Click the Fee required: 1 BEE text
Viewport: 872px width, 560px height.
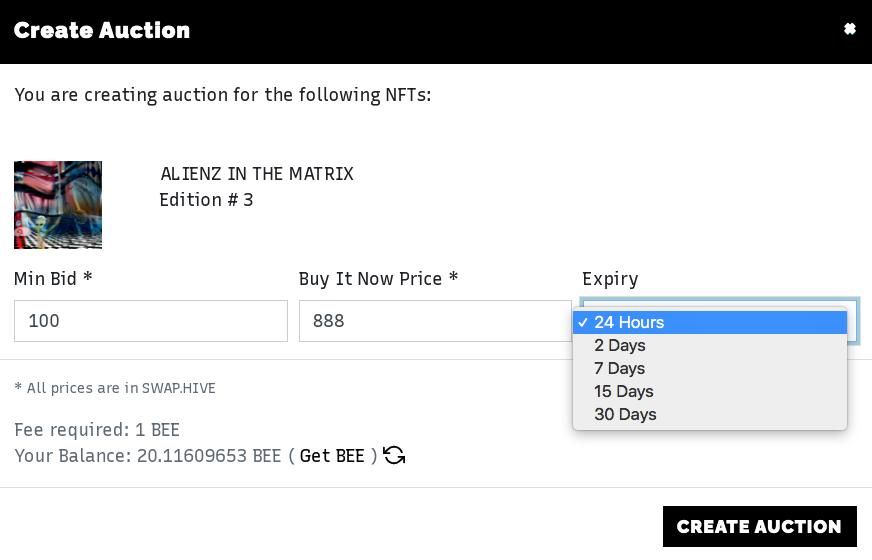coord(97,430)
